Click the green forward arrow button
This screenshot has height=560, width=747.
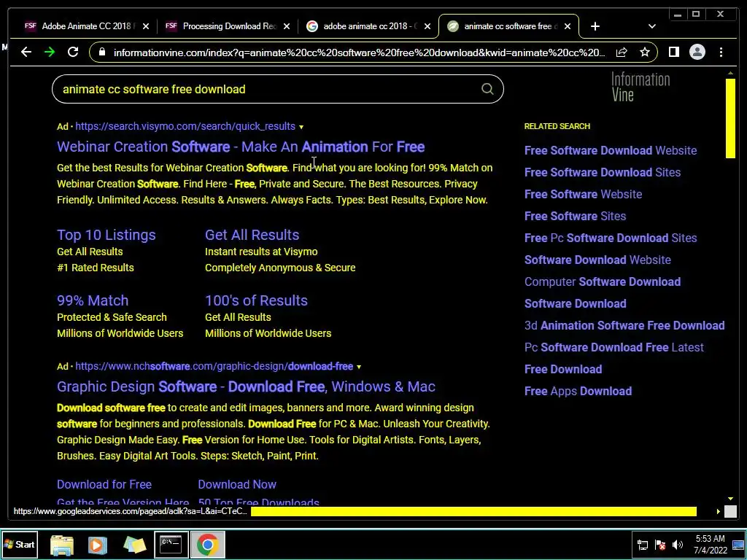coord(50,52)
